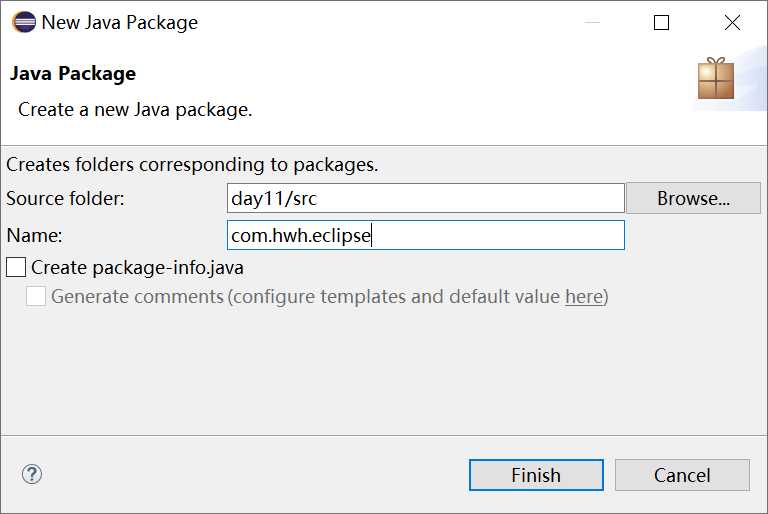Toggle the Generate comments checkbox
This screenshot has height=514, width=768.
coord(36,296)
